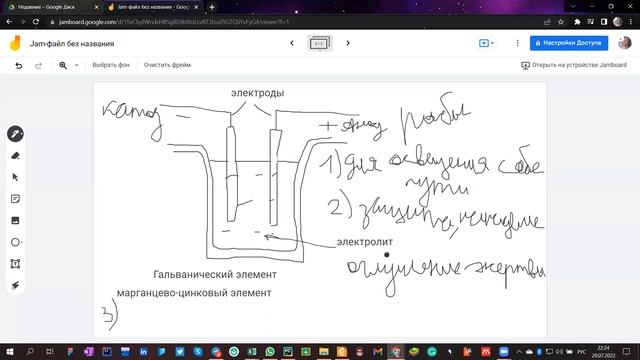Open the Google account avatar
The image size is (640, 360).
624,43
